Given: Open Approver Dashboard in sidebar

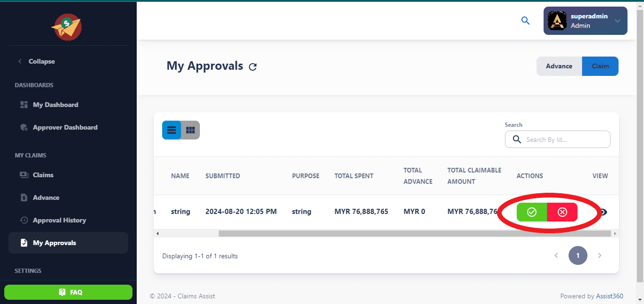Looking at the screenshot, I should 65,127.
